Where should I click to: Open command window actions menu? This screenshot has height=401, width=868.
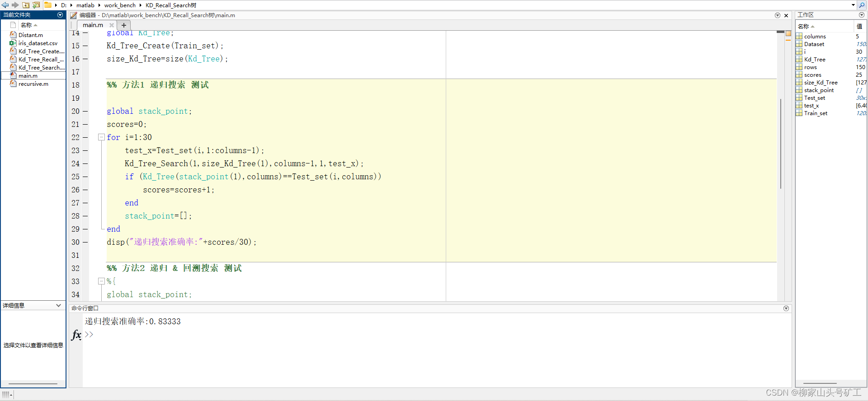tap(786, 308)
